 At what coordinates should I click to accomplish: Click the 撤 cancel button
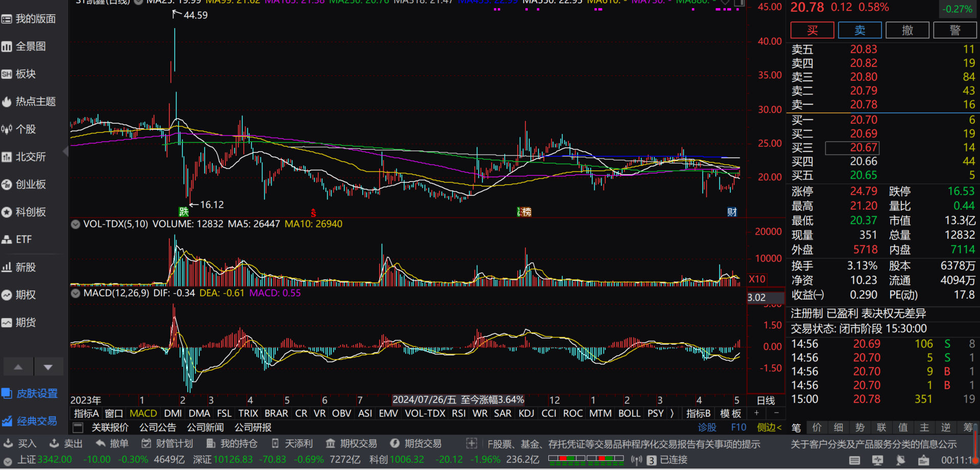[907, 30]
